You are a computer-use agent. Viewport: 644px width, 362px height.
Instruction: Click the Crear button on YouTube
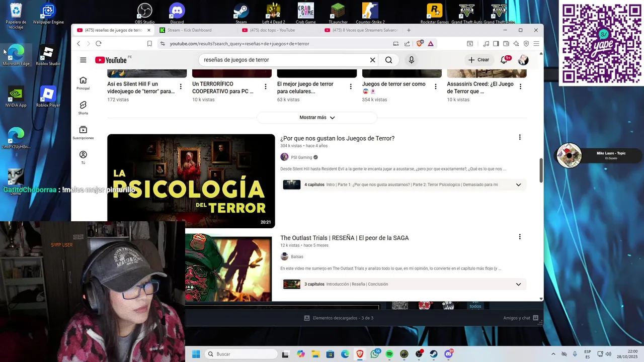click(x=478, y=60)
